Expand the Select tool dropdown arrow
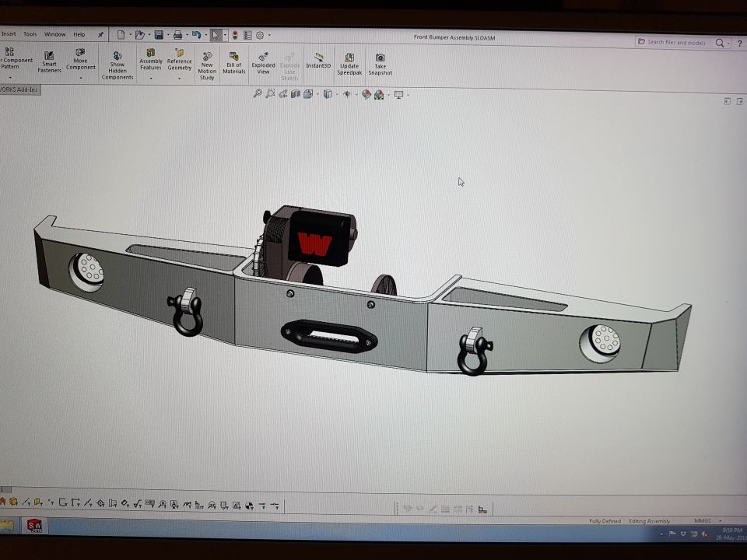The width and height of the screenshot is (747, 560). click(x=225, y=35)
